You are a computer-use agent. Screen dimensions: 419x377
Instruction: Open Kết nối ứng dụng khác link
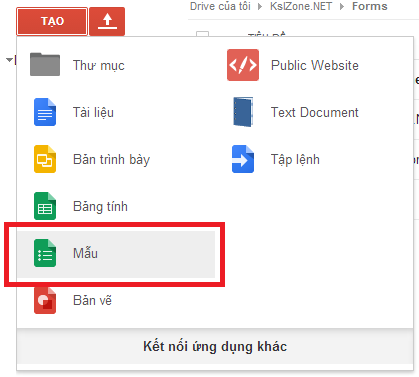click(215, 346)
